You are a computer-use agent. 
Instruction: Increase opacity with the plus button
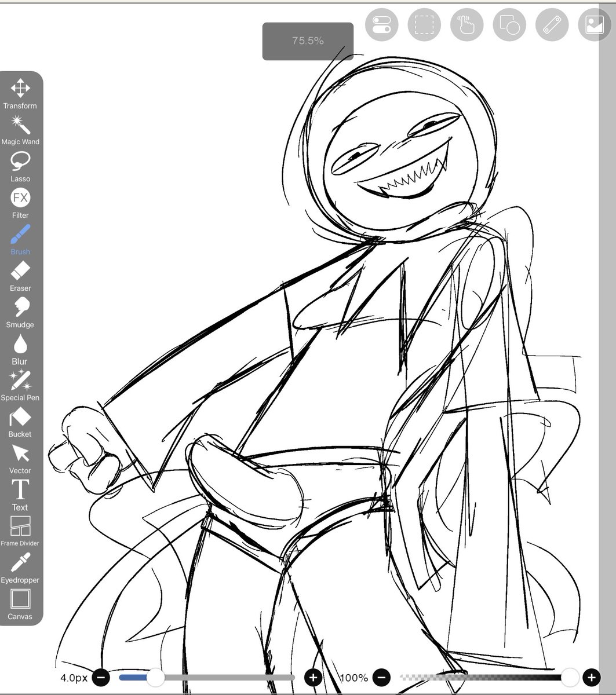point(591,677)
